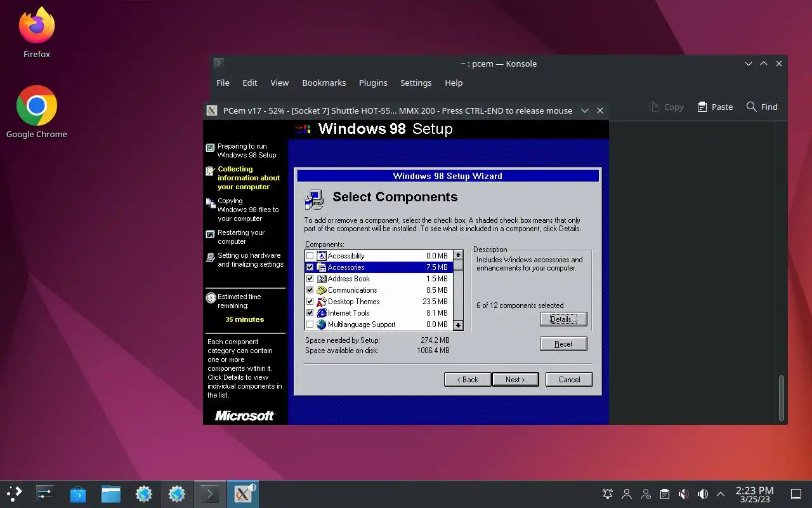812x508 pixels.
Task: Click the components list scrollbar thumb
Action: click(458, 265)
